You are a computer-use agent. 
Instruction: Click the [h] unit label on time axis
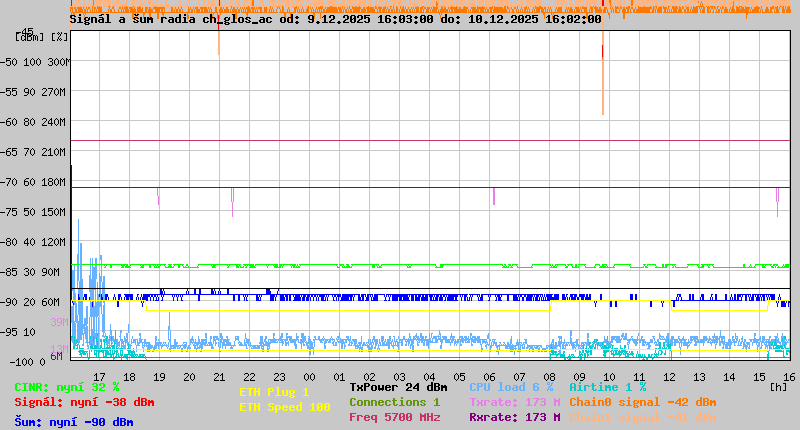[x=779, y=387]
